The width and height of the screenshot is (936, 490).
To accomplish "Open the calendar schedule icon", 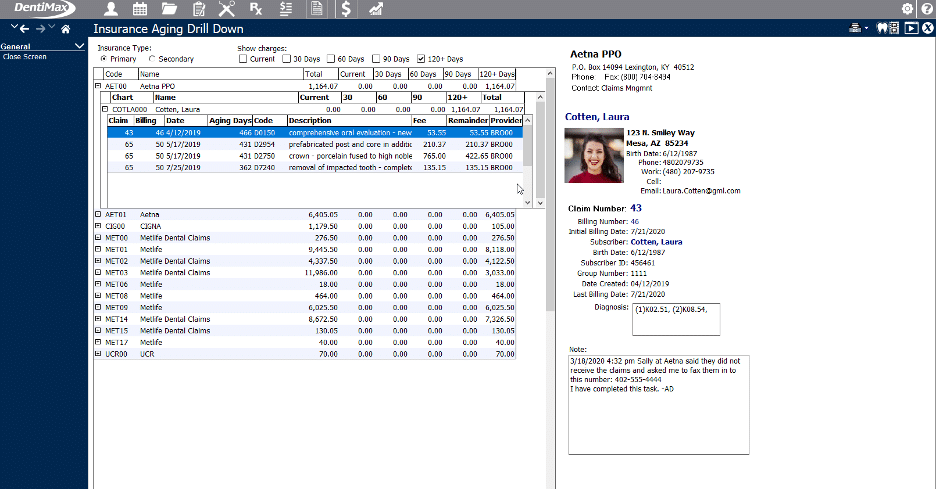I will click(141, 9).
